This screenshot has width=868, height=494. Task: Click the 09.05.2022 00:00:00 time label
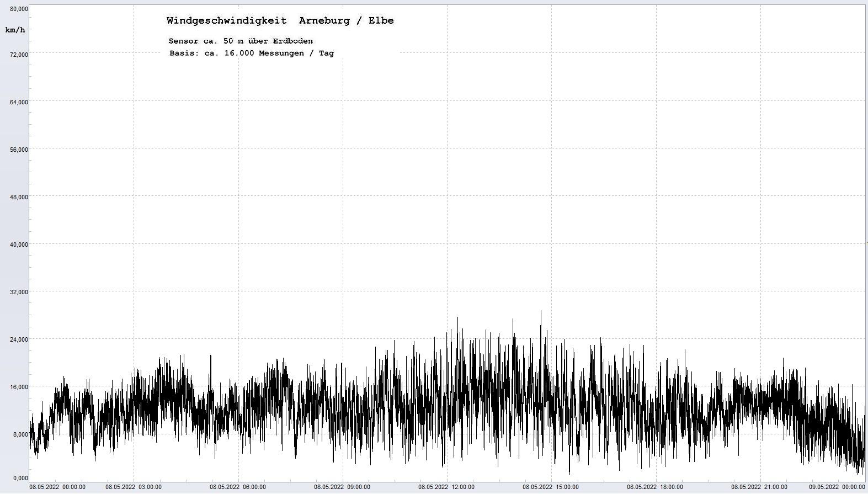837,487
